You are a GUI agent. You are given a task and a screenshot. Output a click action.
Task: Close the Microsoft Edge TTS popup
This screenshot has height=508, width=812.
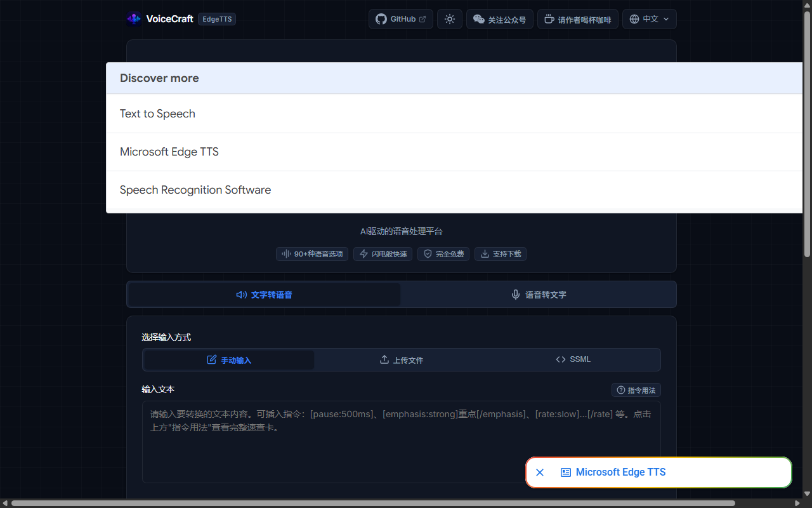point(540,472)
